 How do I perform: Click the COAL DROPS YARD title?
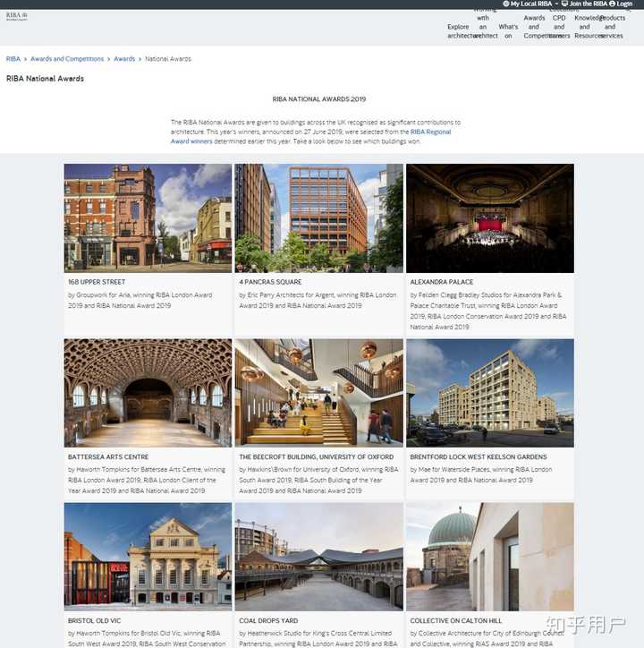[x=268, y=620]
